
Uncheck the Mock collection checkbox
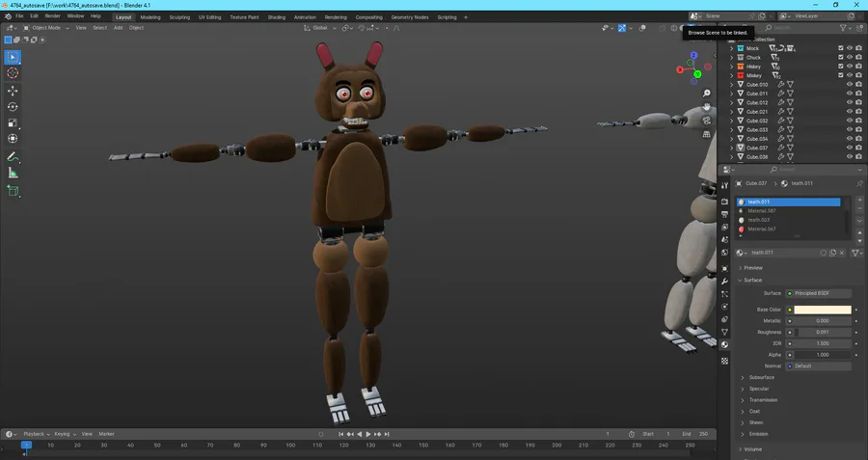tap(841, 49)
